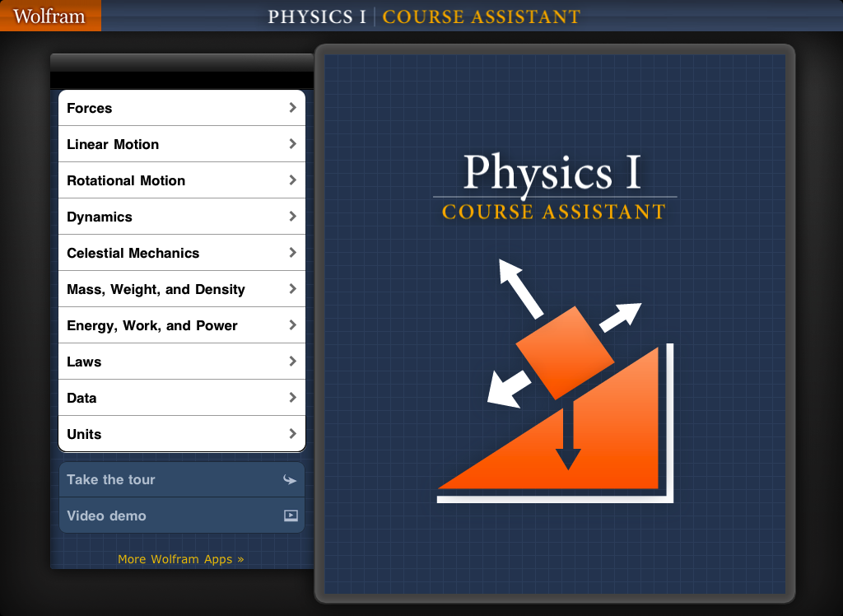The image size is (843, 616).
Task: Open the Linear Motion category
Action: pos(114,144)
